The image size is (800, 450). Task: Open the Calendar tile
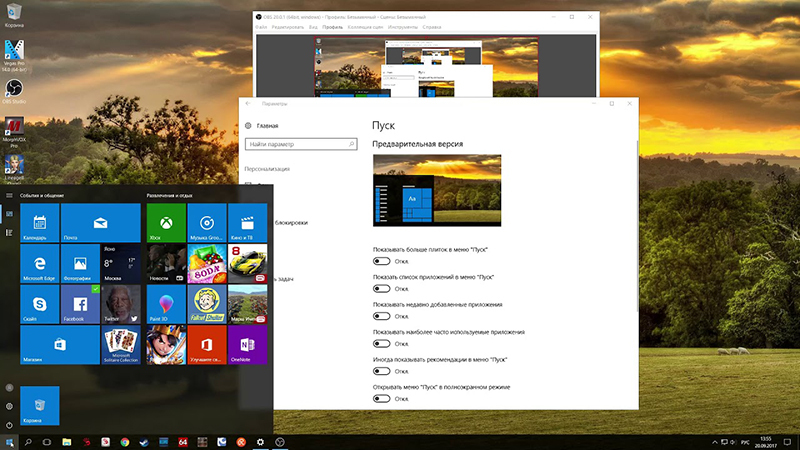pos(39,222)
